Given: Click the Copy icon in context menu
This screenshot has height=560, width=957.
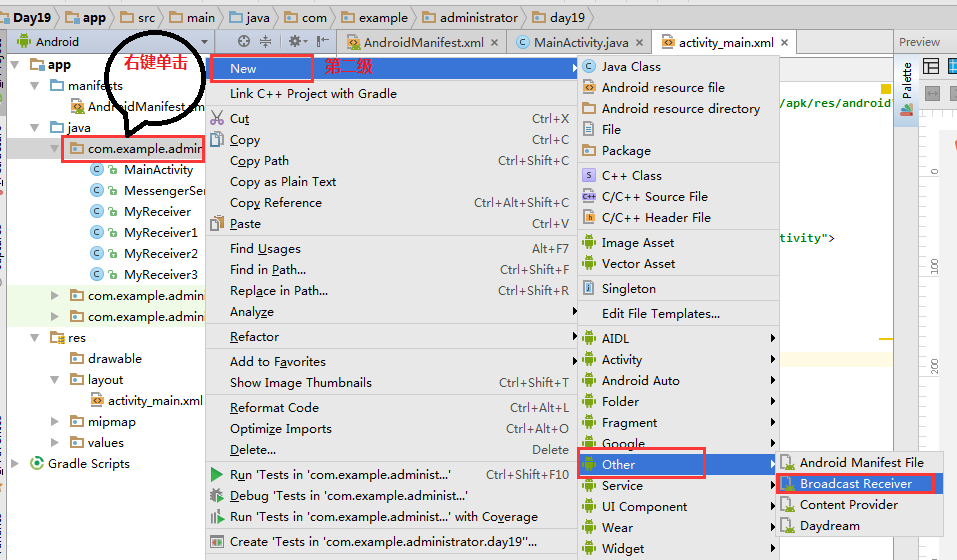Looking at the screenshot, I should [x=217, y=140].
